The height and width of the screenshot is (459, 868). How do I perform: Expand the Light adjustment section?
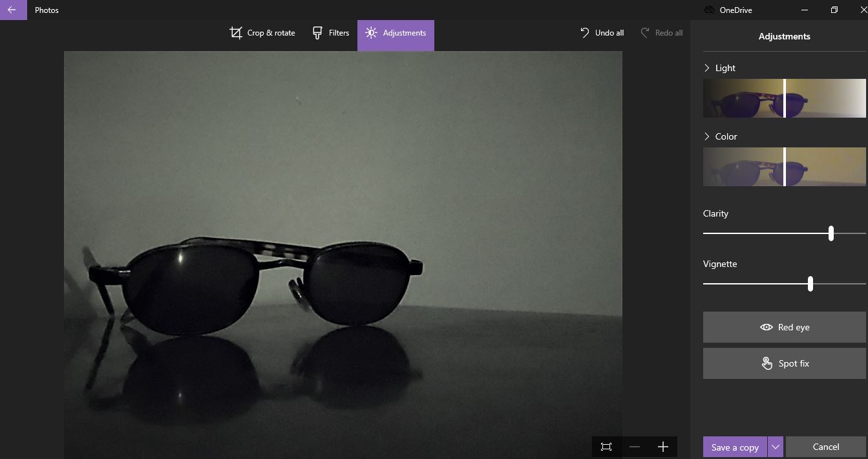click(x=707, y=68)
